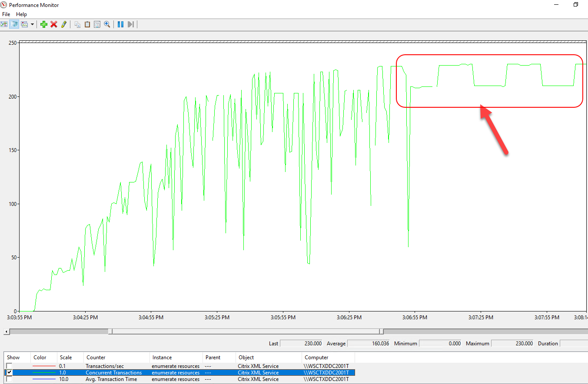Image resolution: width=588 pixels, height=384 pixels.
Task: Open the Help menu
Action: tap(21, 14)
